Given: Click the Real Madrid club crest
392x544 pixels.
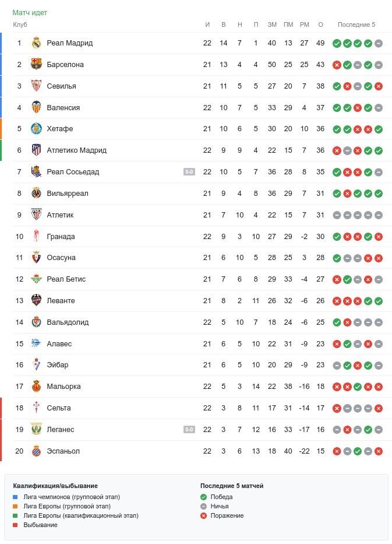Looking at the screenshot, I should coord(36,43).
